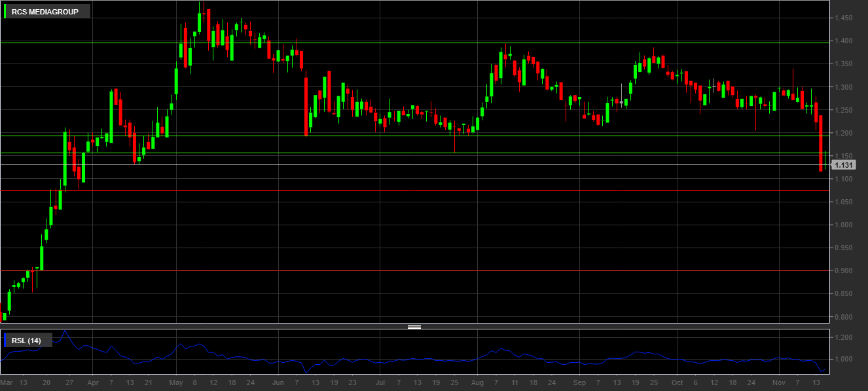The image size is (868, 391).
Task: Select the red horizontal line near 1.075
Action: pyautogui.click(x=393, y=190)
